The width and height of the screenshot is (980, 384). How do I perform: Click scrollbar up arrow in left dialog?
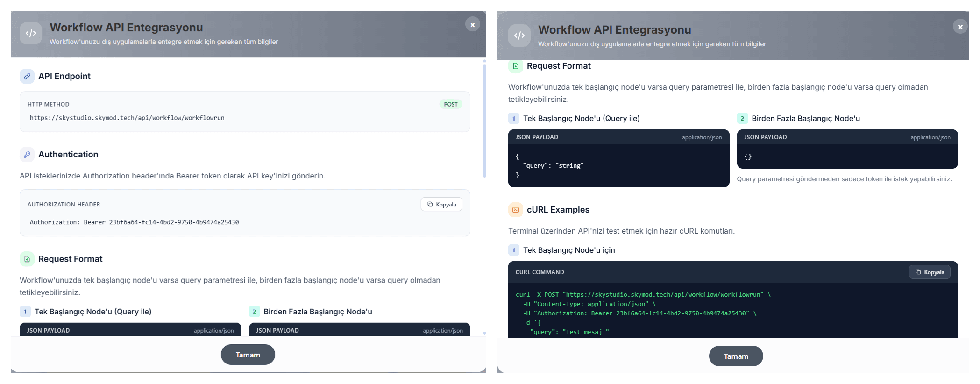[484, 61]
